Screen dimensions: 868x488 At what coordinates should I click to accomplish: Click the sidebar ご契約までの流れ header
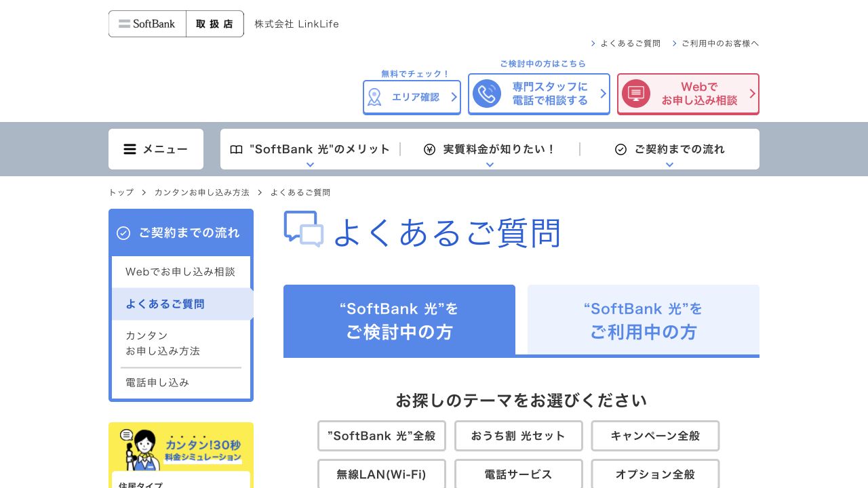pyautogui.click(x=181, y=232)
